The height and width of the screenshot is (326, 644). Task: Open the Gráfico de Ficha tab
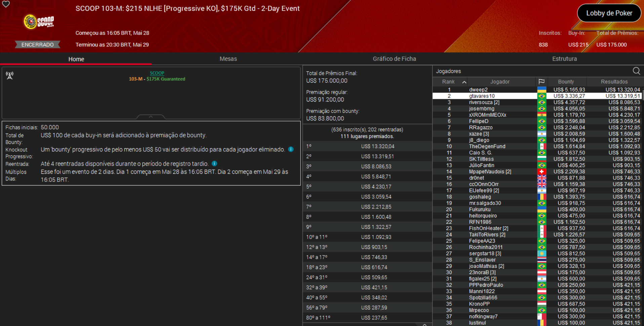(x=394, y=59)
